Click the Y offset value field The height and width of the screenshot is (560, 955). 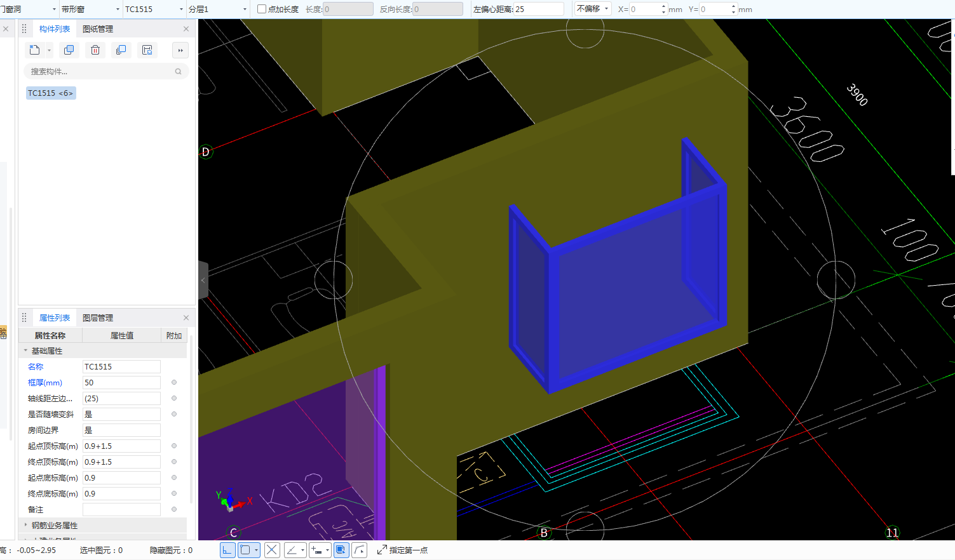715,10
